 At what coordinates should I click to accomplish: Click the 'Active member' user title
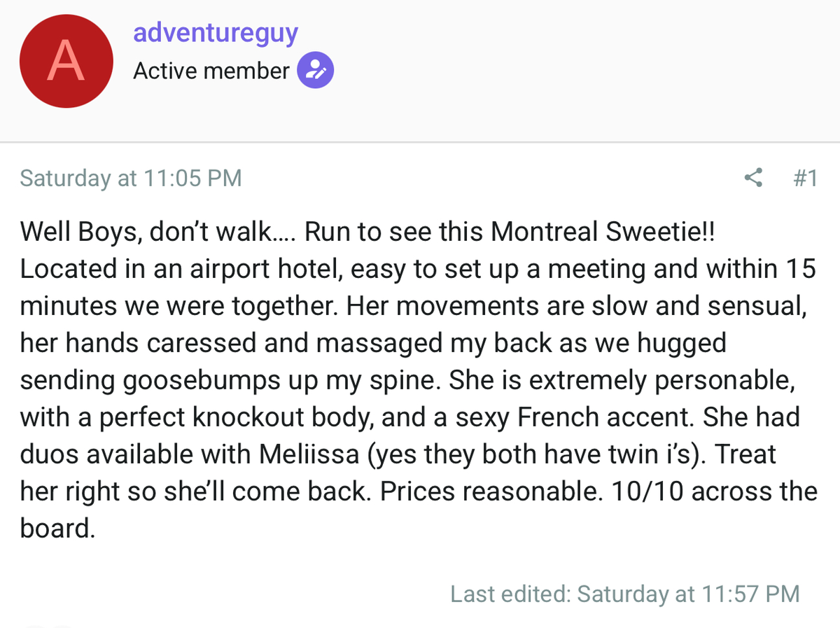click(211, 71)
